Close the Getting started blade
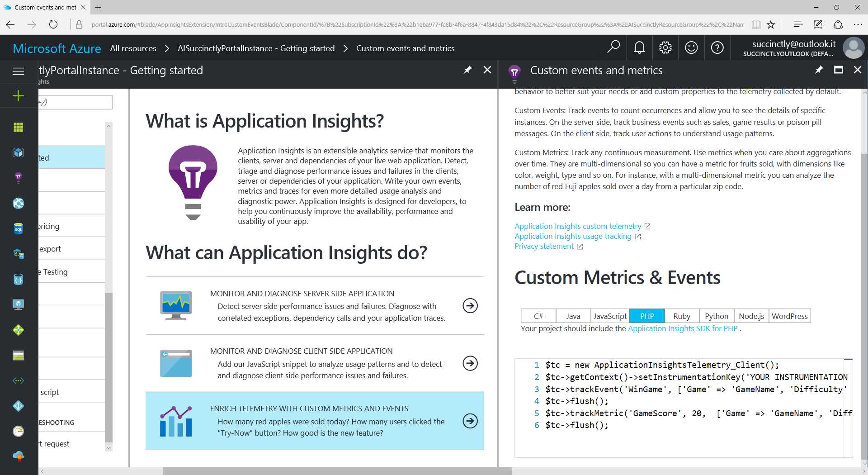Image resolution: width=868 pixels, height=475 pixels. click(487, 70)
